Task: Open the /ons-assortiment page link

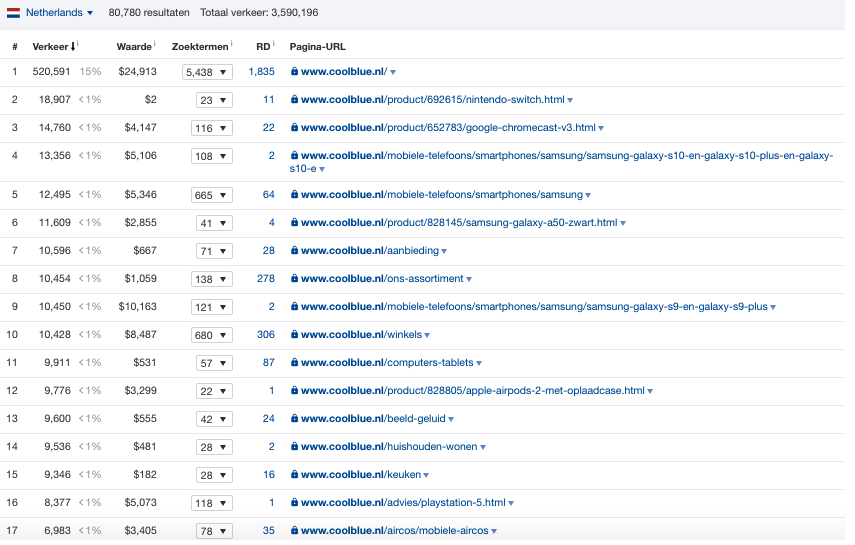Action: tap(382, 279)
